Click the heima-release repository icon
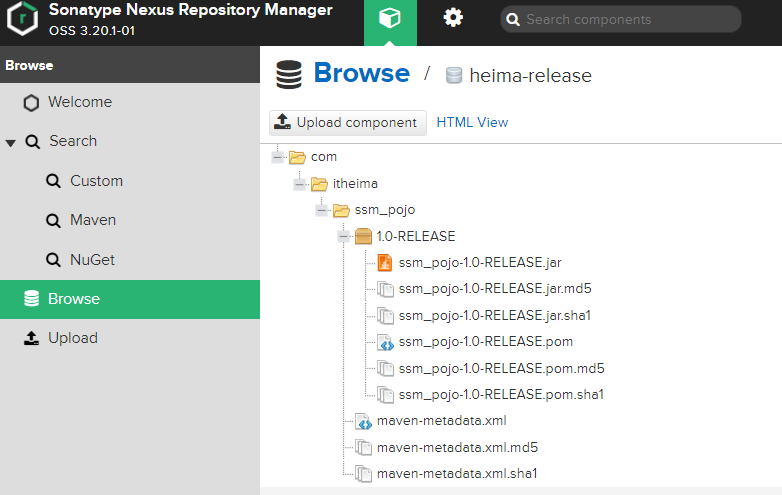The height and width of the screenshot is (495, 782). tap(454, 76)
